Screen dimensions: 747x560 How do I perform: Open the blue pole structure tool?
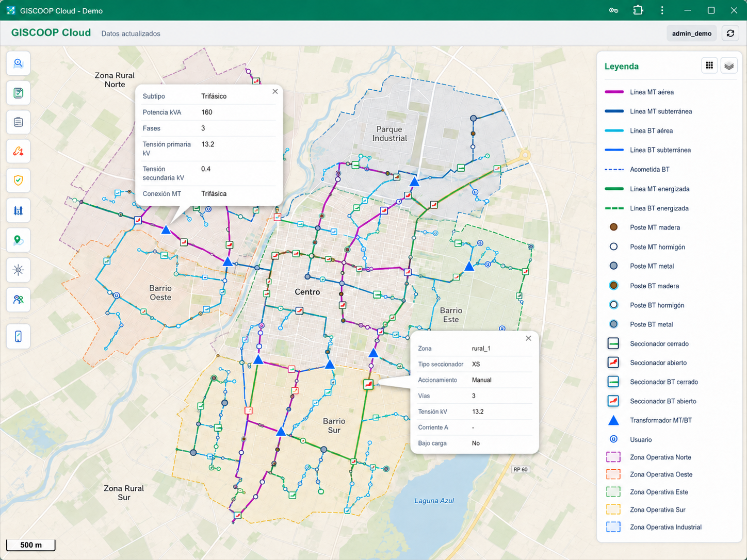tap(18, 210)
